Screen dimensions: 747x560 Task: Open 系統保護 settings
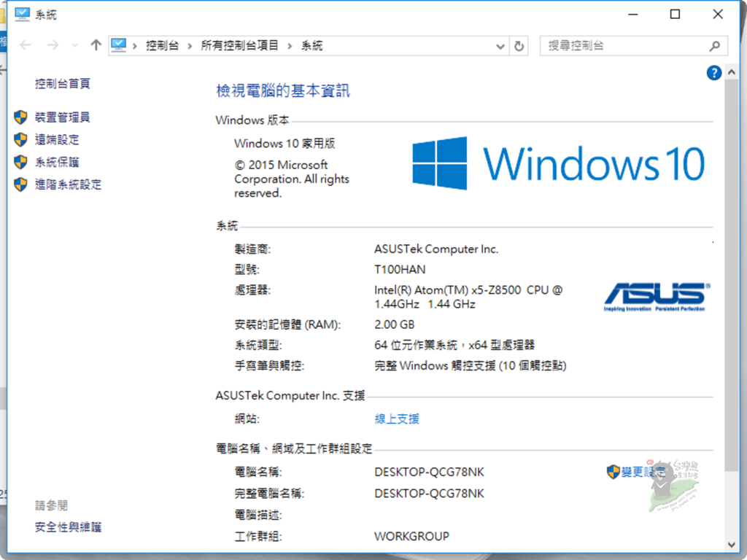tap(57, 162)
